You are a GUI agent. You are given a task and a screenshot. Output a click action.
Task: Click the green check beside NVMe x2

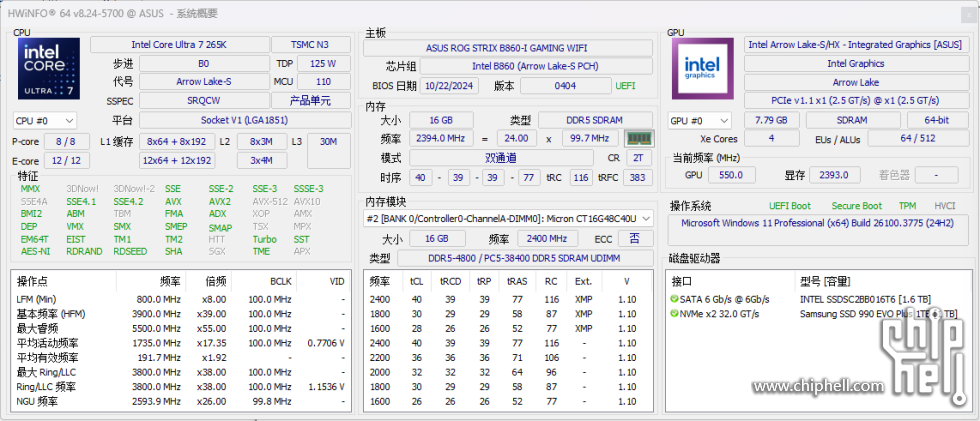674,314
